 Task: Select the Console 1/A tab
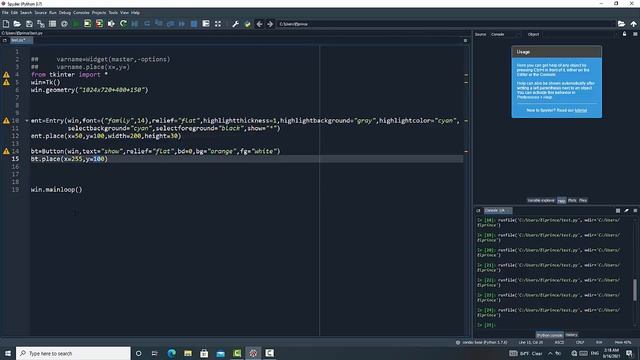498,211
